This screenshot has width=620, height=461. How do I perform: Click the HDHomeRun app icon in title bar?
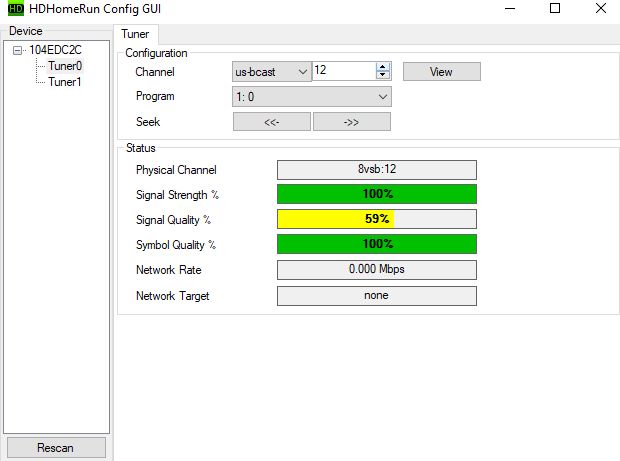click(16, 9)
